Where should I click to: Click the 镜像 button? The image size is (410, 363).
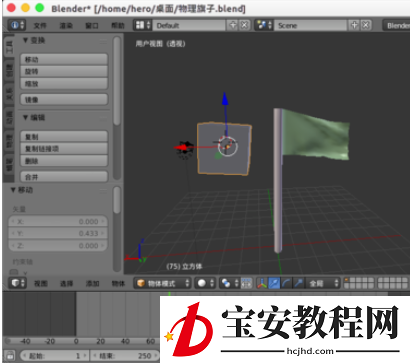(x=64, y=99)
